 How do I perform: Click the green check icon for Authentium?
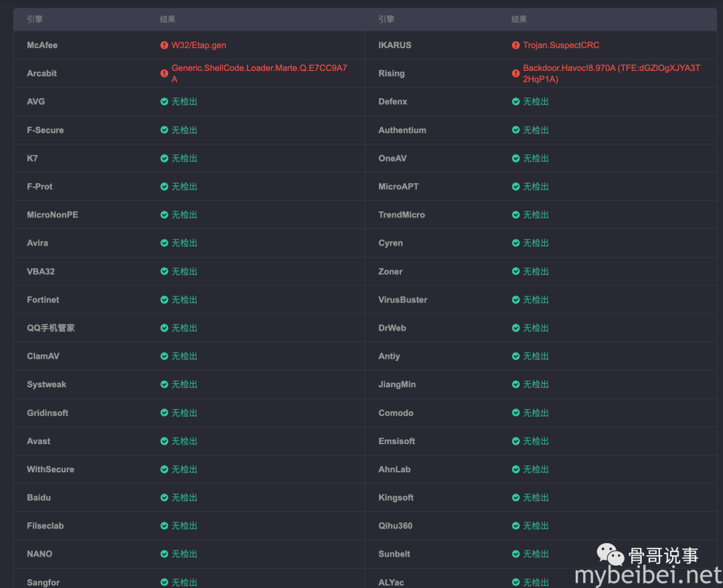(515, 130)
